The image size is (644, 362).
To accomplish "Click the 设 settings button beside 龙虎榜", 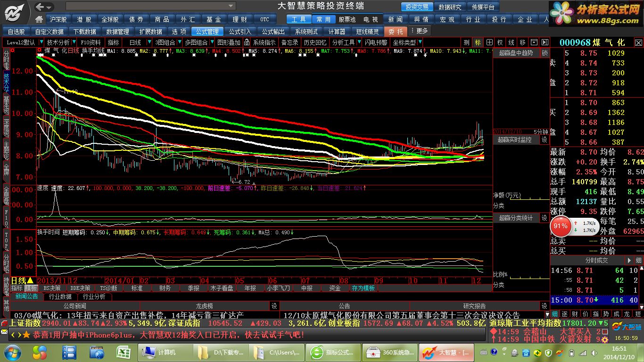I will (274, 306).
